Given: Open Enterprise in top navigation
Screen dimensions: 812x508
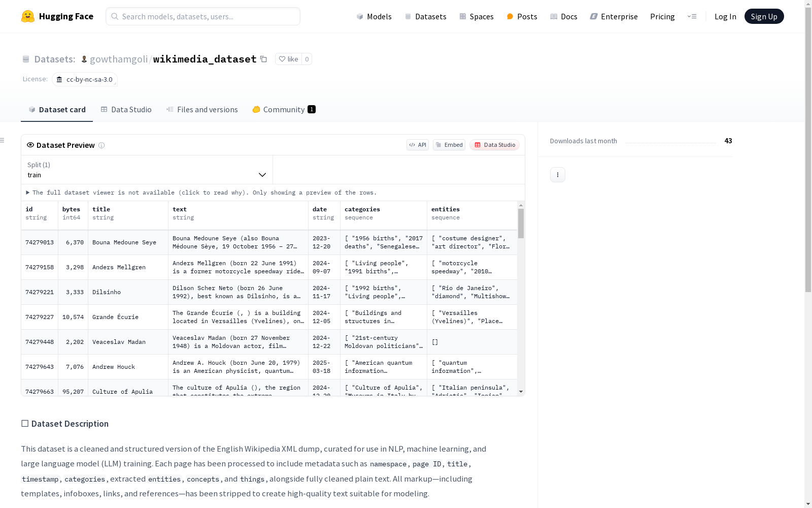Looking at the screenshot, I should pyautogui.click(x=614, y=16).
